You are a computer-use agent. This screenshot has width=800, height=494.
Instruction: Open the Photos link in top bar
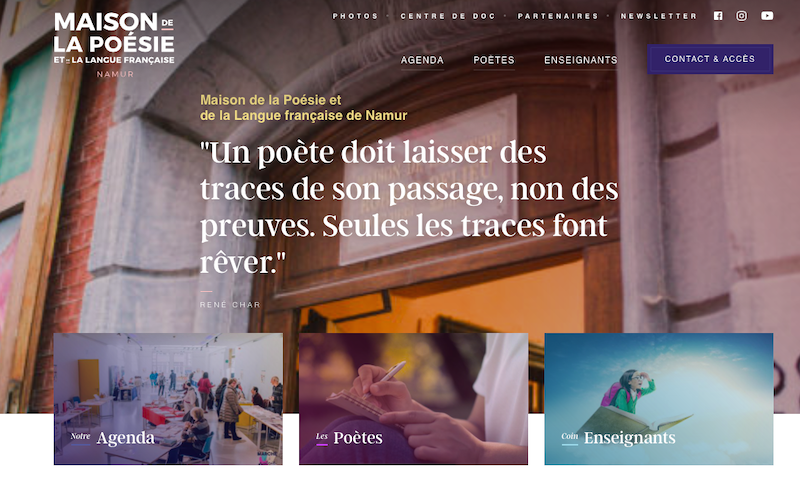[x=355, y=16]
